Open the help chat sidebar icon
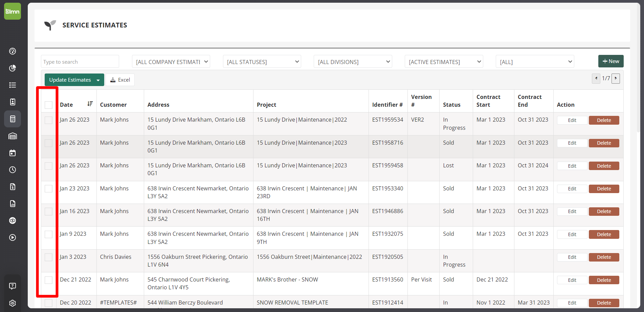This screenshot has height=312, width=644. pyautogui.click(x=13, y=286)
